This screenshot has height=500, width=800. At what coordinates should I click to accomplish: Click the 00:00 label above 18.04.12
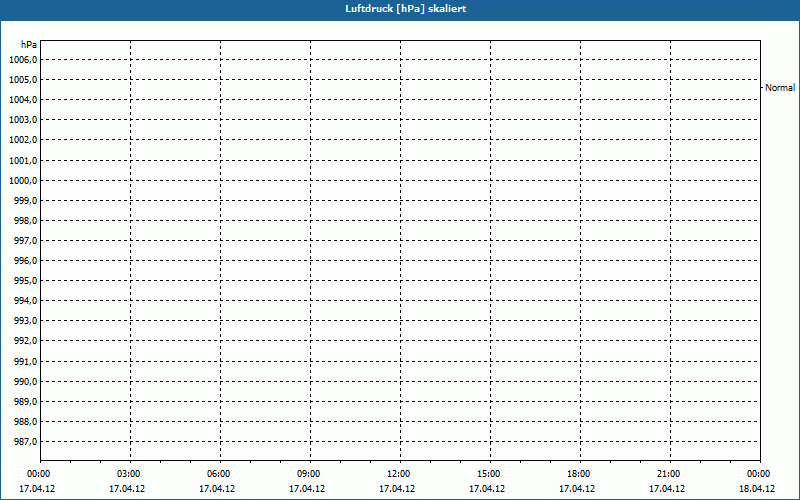pyautogui.click(x=758, y=474)
